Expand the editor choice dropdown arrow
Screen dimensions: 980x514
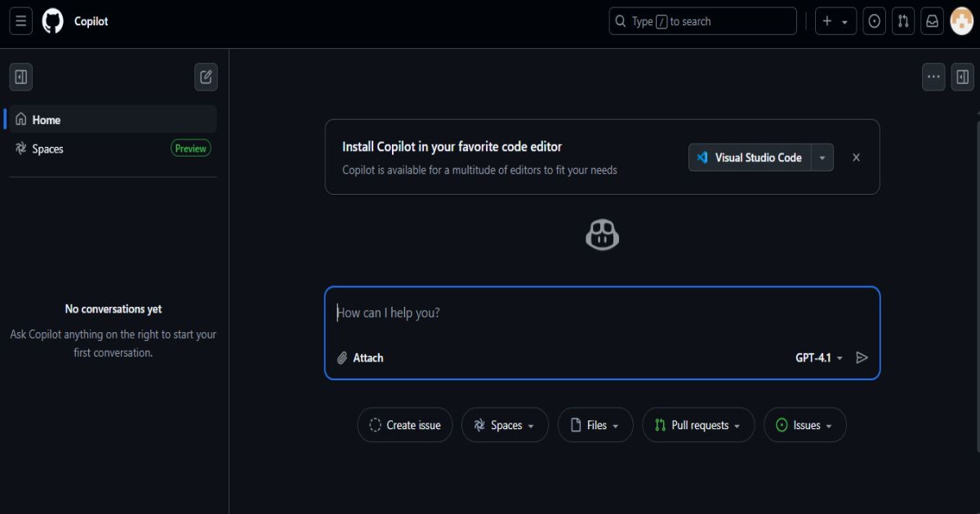(822, 157)
